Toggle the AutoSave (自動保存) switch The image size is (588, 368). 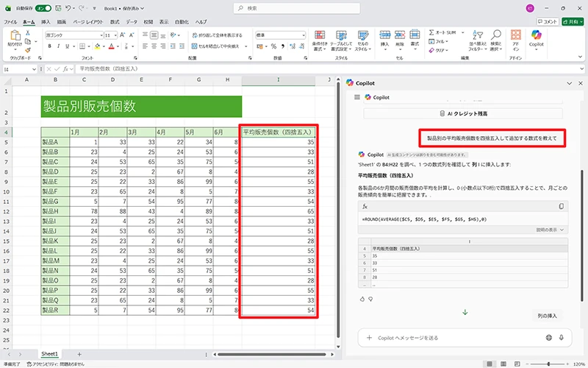coord(43,8)
